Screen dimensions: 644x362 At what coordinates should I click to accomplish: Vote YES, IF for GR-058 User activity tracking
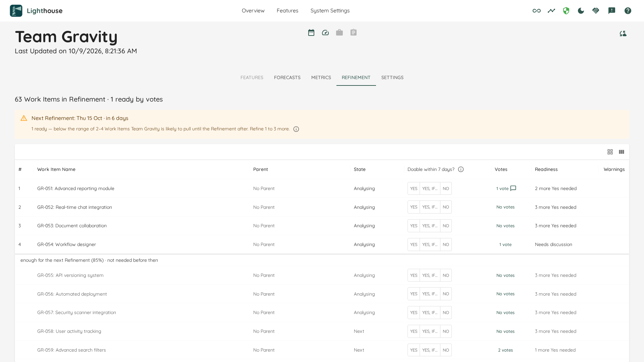tap(430, 331)
